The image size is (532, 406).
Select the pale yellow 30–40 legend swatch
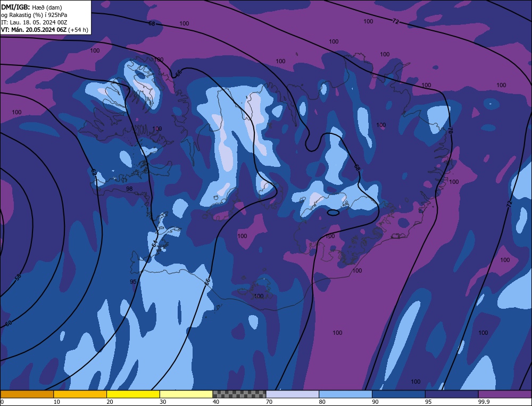point(186,394)
